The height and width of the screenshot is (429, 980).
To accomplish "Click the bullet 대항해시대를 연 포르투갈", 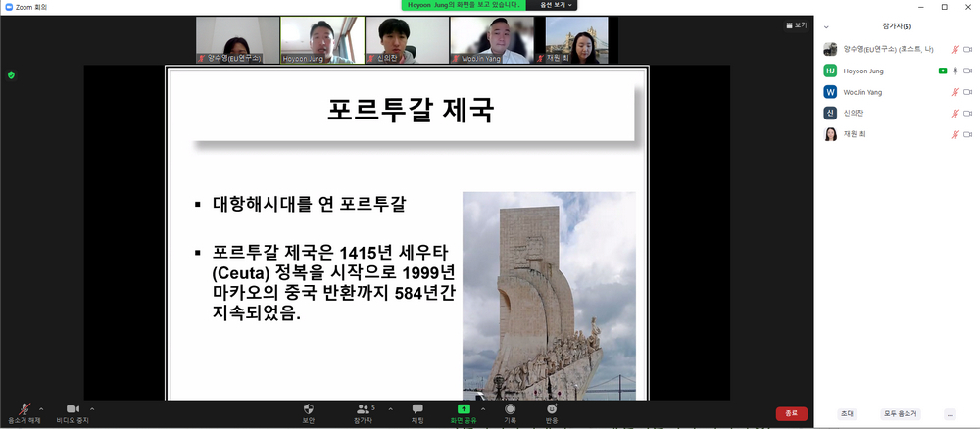I will (x=309, y=204).
